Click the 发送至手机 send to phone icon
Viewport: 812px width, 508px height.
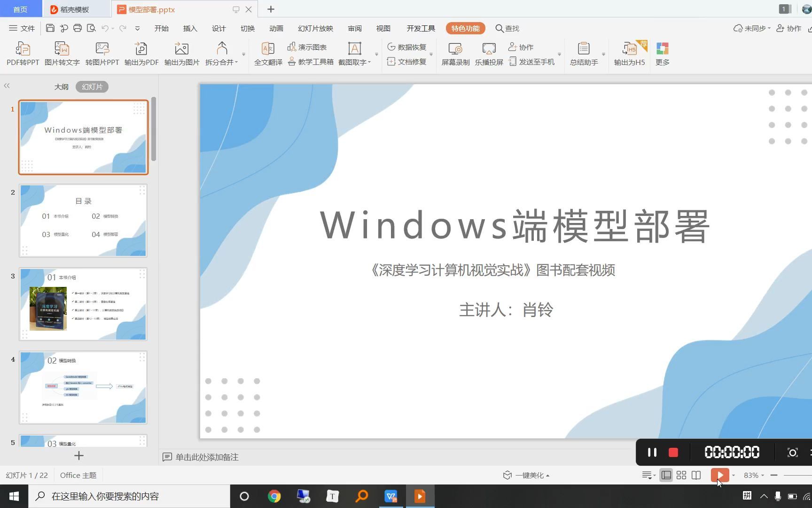point(533,62)
